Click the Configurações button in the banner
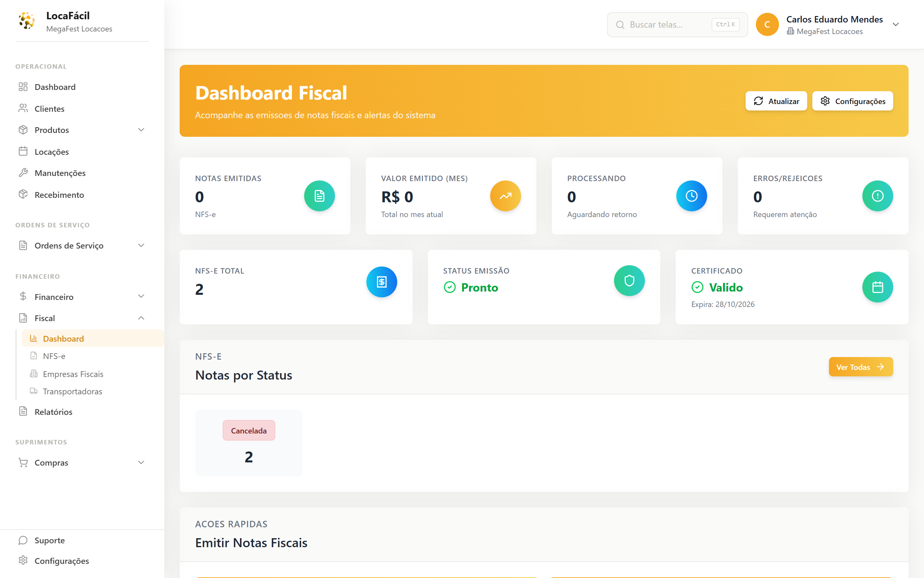The height and width of the screenshot is (578, 924). point(852,101)
